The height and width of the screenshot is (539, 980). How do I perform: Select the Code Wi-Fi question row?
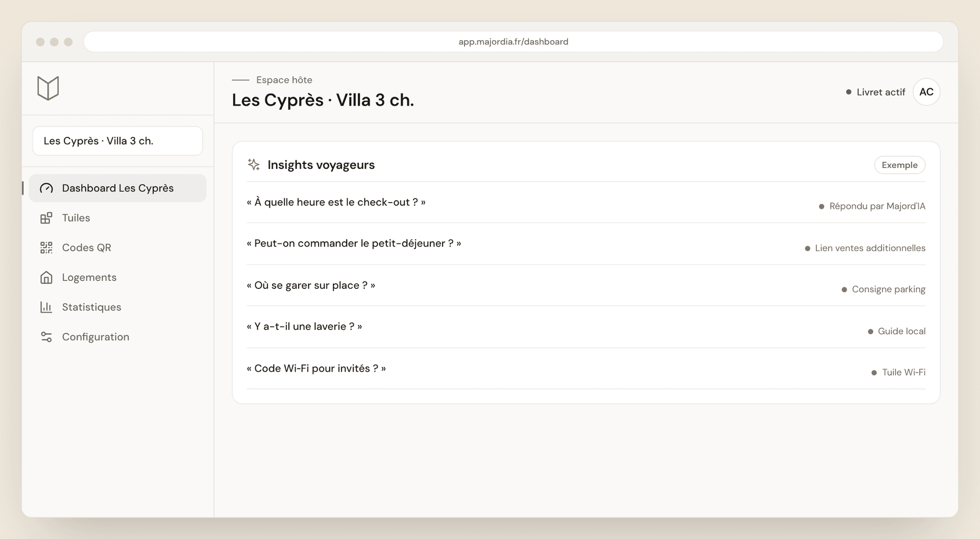click(x=586, y=369)
